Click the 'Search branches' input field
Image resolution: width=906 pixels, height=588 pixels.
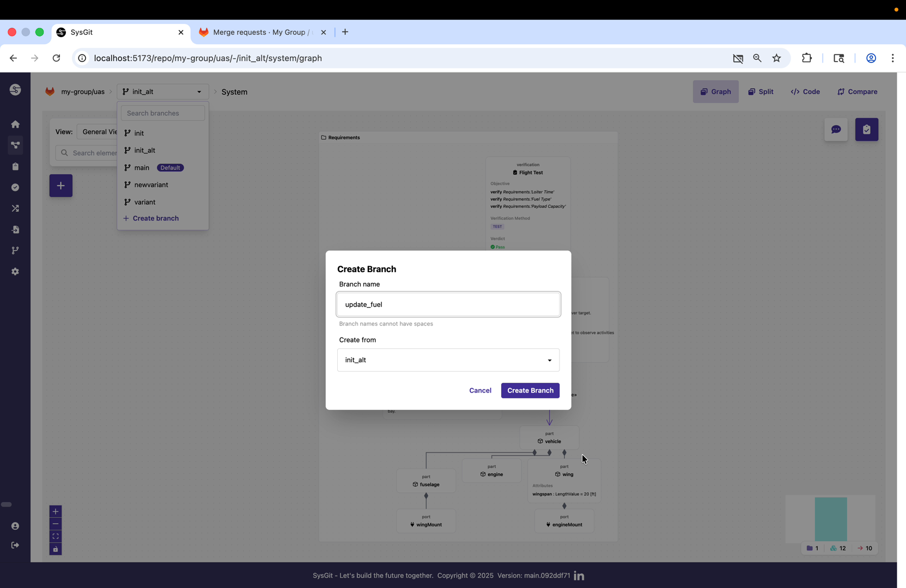click(x=162, y=113)
